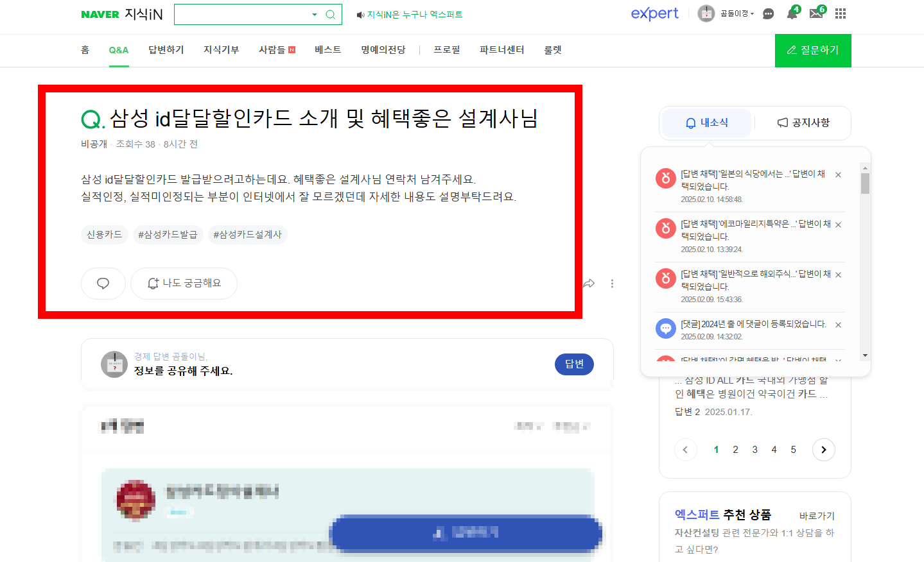
Task: Dismiss the '에코마일리지특약은' notification
Action: coord(838,225)
